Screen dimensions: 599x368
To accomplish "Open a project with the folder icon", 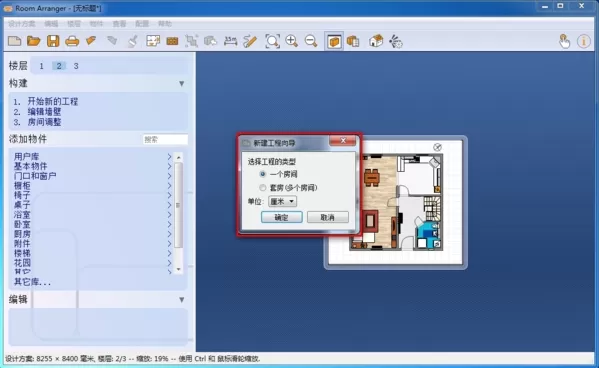I will [34, 41].
